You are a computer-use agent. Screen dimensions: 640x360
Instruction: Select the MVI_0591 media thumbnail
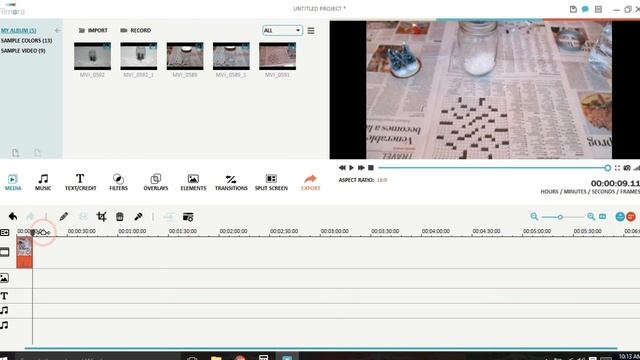(x=277, y=56)
